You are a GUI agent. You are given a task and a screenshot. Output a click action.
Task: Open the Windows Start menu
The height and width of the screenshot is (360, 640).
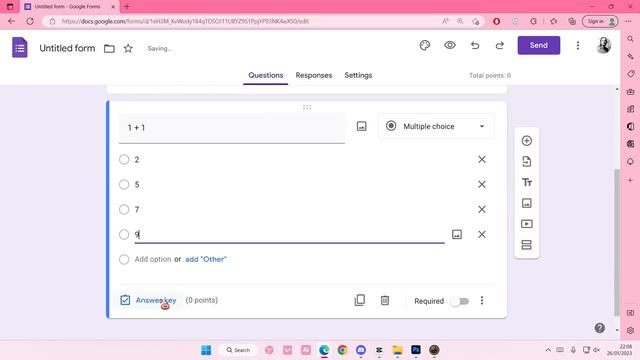[x=206, y=350]
